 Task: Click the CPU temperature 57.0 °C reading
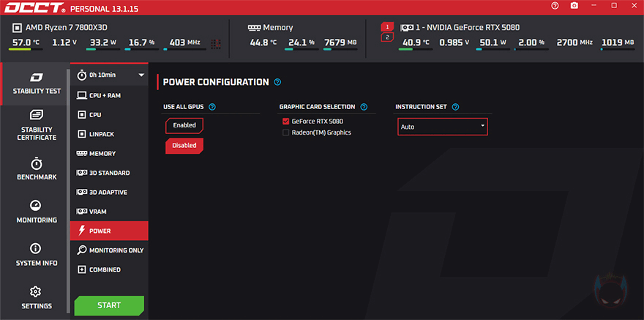pos(26,42)
